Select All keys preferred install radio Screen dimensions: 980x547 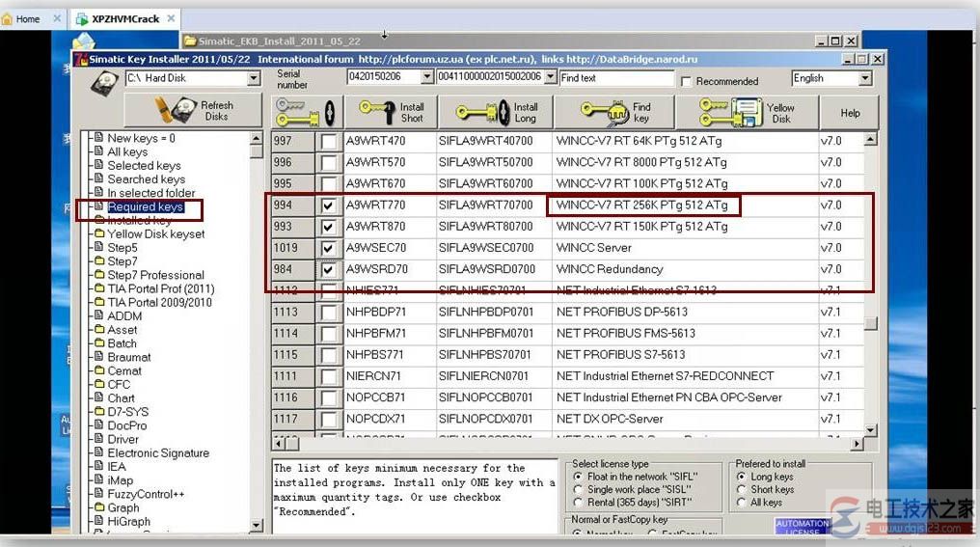(x=741, y=503)
